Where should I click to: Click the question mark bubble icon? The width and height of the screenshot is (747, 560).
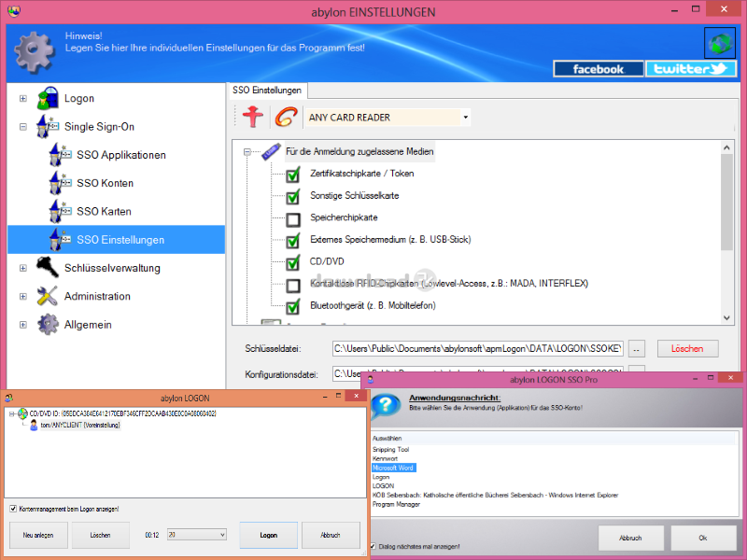point(385,406)
